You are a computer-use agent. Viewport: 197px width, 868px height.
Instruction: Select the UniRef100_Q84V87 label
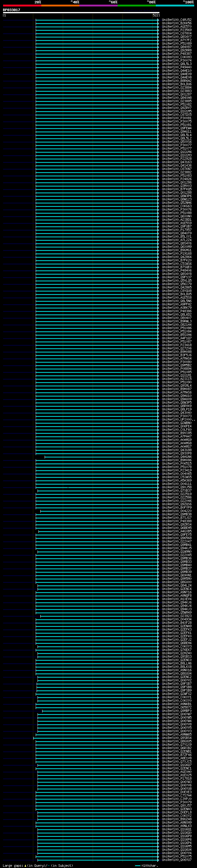[177, 47]
